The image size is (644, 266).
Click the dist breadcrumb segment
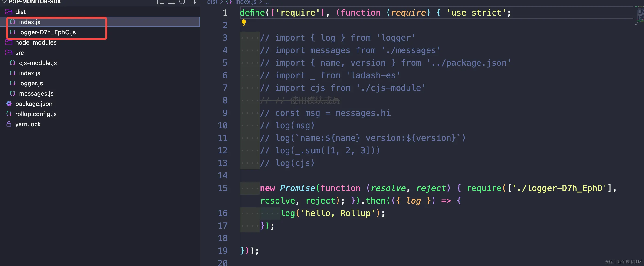[212, 2]
